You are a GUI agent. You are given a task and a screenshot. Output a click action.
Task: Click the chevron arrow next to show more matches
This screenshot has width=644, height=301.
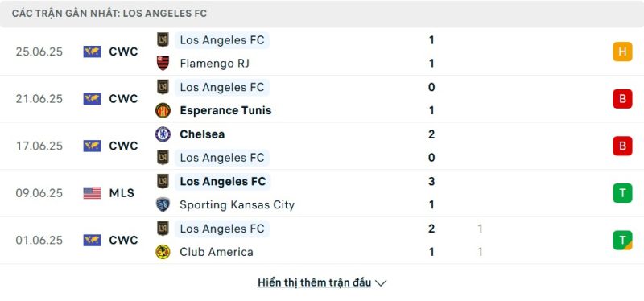pos(381,283)
